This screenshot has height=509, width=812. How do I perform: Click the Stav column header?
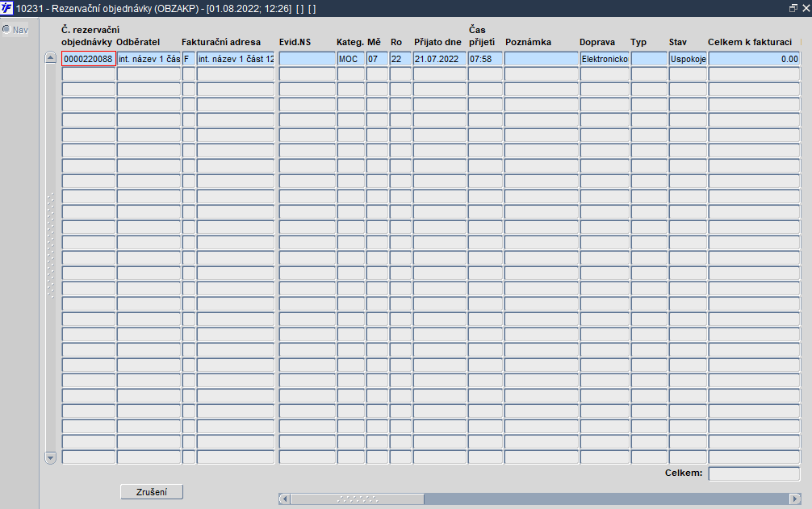click(x=677, y=43)
